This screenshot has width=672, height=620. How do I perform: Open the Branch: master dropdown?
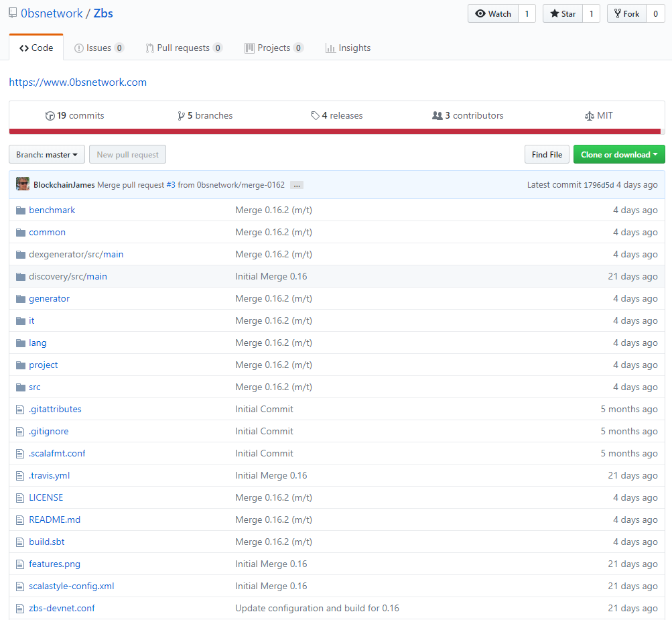tap(47, 154)
